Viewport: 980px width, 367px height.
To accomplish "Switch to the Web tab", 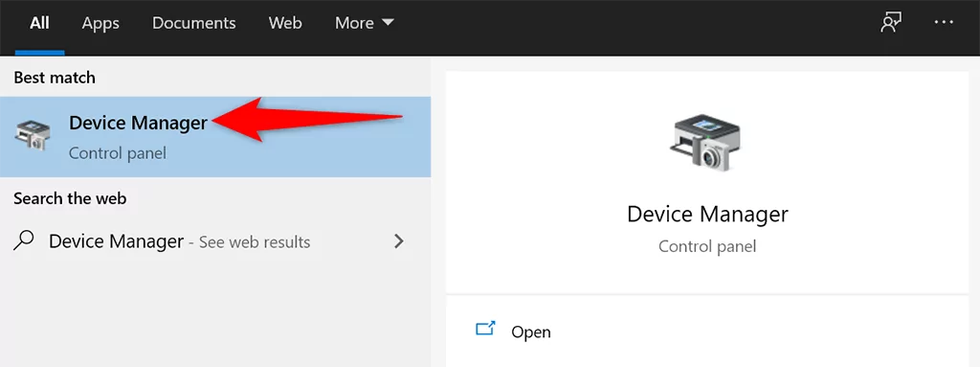I will [285, 23].
